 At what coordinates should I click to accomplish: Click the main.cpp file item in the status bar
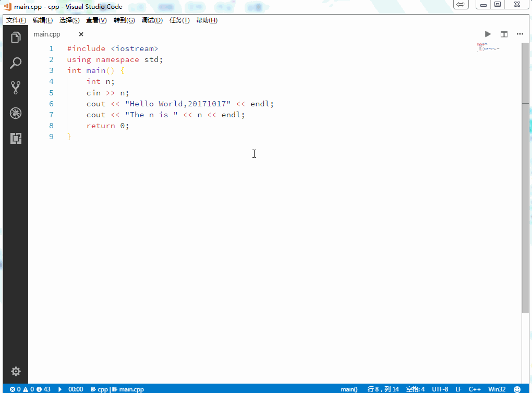128,389
